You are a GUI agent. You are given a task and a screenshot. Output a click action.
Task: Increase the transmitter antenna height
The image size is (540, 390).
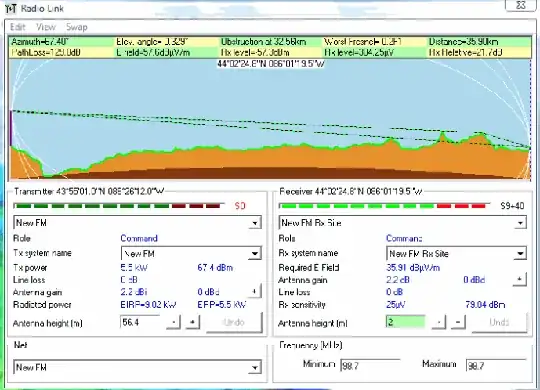pos(193,322)
